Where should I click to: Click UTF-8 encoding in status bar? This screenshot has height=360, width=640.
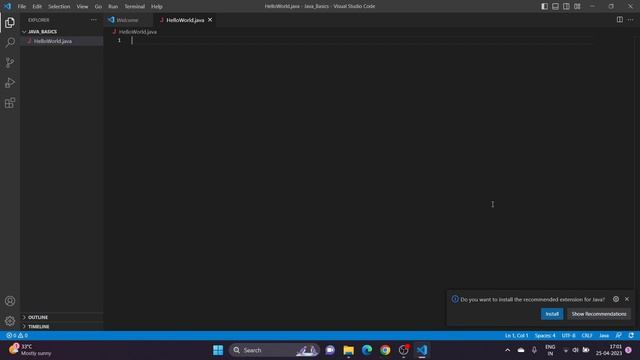[568, 335]
